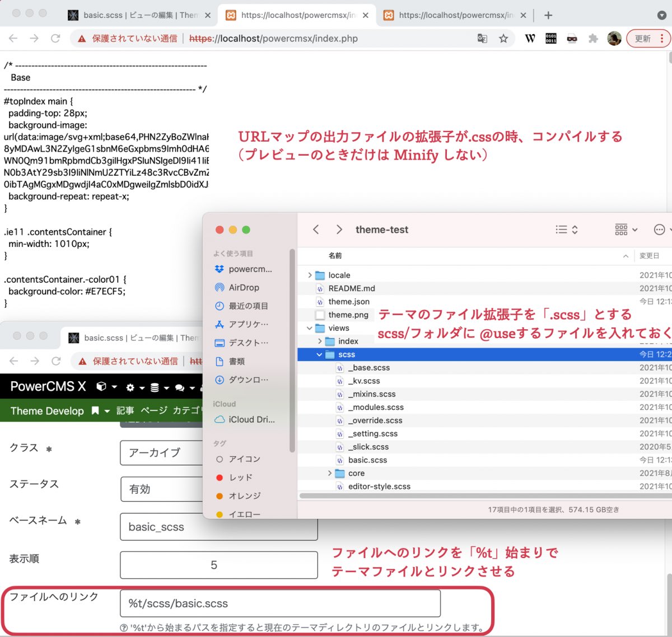
Task: Click the binary 0101 extension icon
Action: coord(551,38)
